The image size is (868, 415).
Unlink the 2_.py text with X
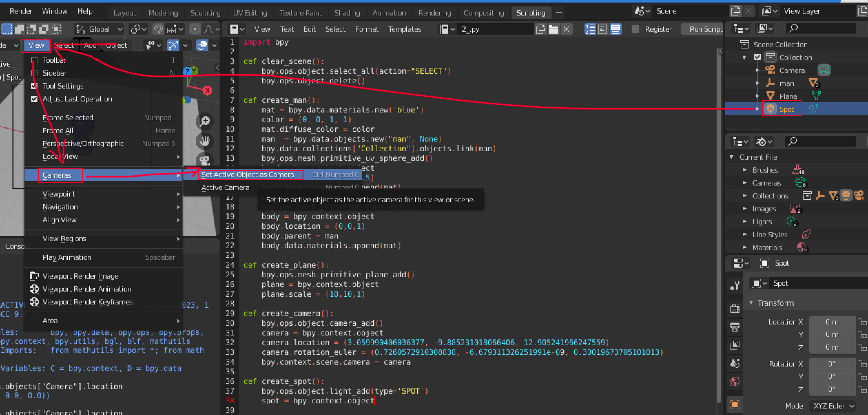(x=566, y=29)
